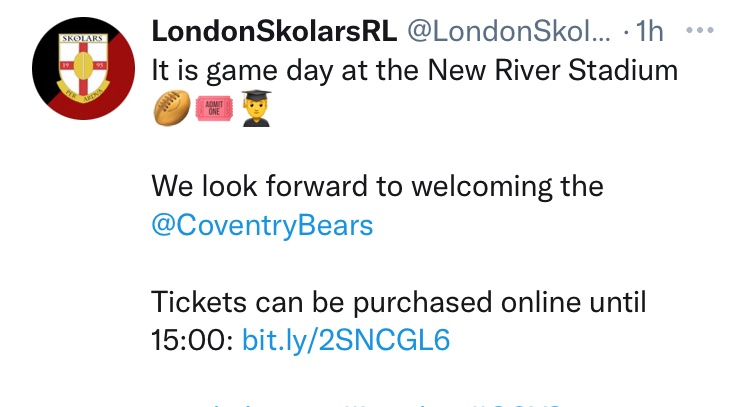Open the @CoventryBears mention link

[x=262, y=225]
